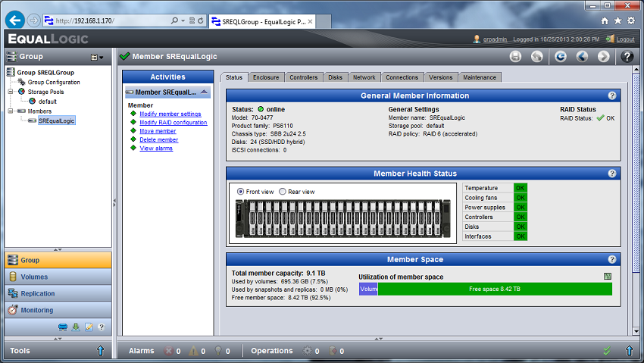Image resolution: width=644 pixels, height=363 pixels.
Task: Open the Group tree view options dropdown
Action: click(x=97, y=58)
